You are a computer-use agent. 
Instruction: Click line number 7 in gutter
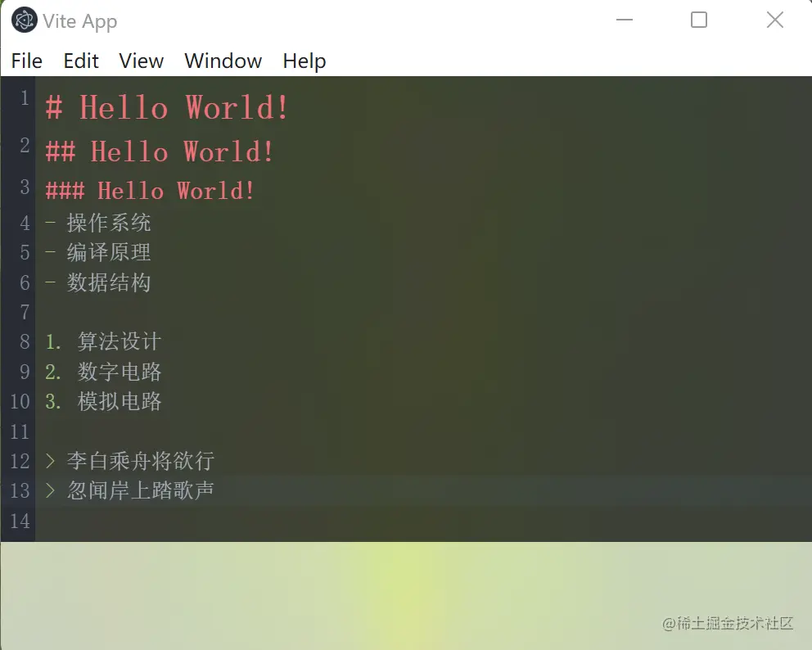click(x=25, y=312)
